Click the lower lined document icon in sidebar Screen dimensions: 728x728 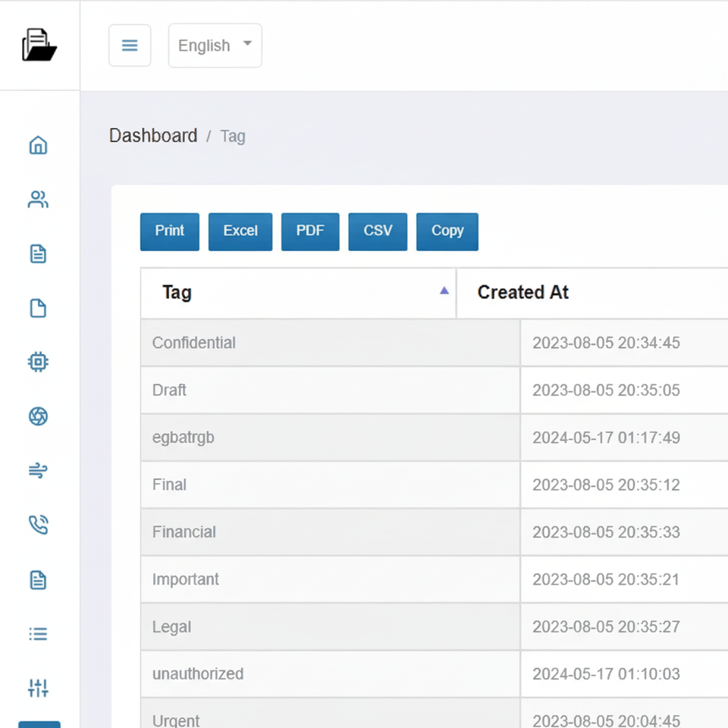pos(38,580)
